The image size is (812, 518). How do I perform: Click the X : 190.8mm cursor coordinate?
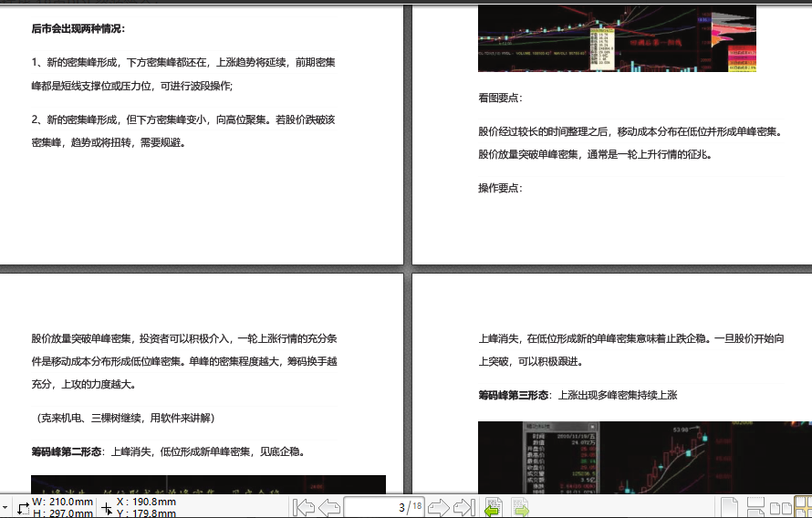[146, 502]
